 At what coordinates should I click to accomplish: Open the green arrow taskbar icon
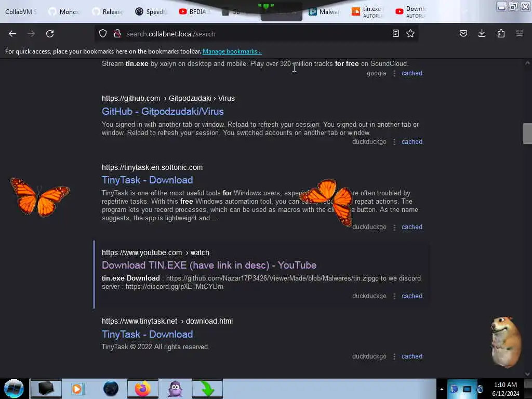[207, 389]
